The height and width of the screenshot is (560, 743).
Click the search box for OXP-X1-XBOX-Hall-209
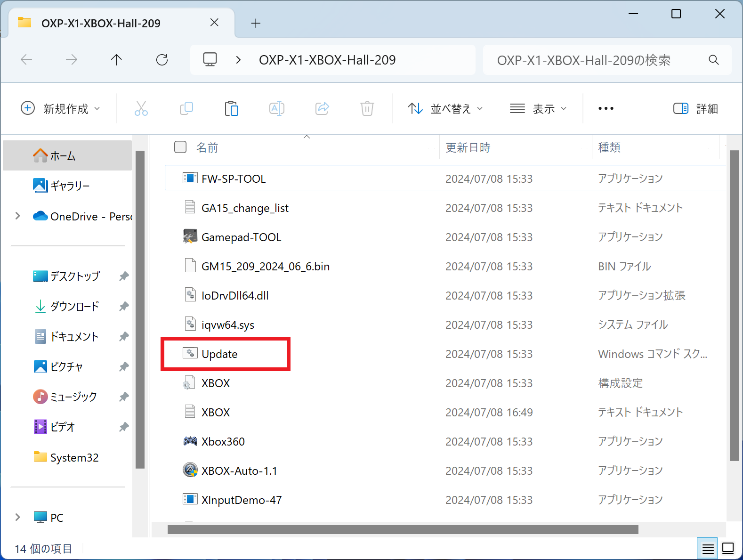click(x=598, y=60)
